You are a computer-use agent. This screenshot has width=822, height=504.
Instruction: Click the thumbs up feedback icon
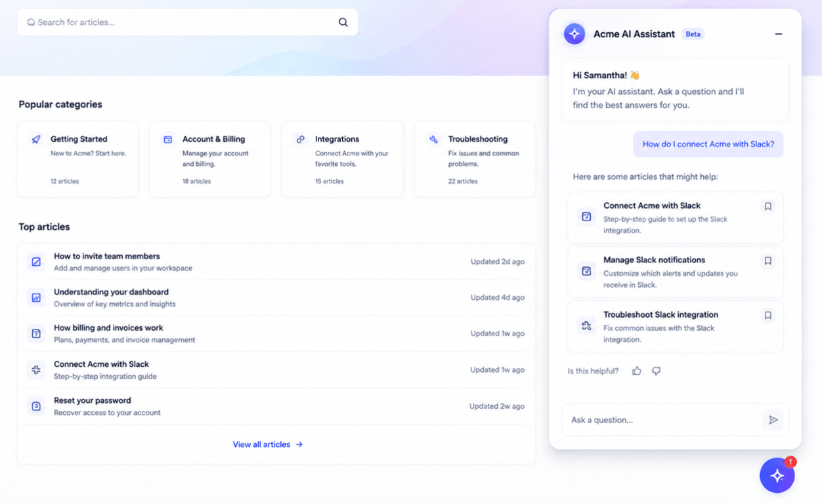coord(636,371)
